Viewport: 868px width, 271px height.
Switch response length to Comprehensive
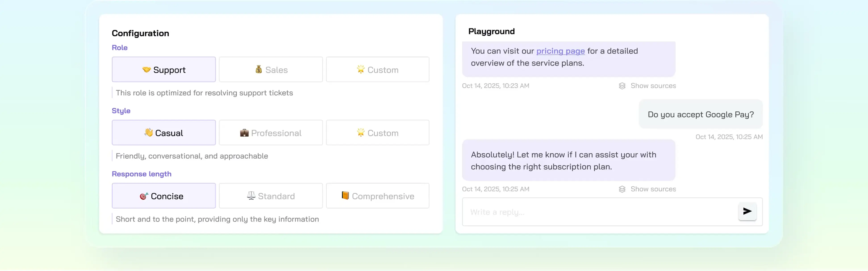(377, 196)
